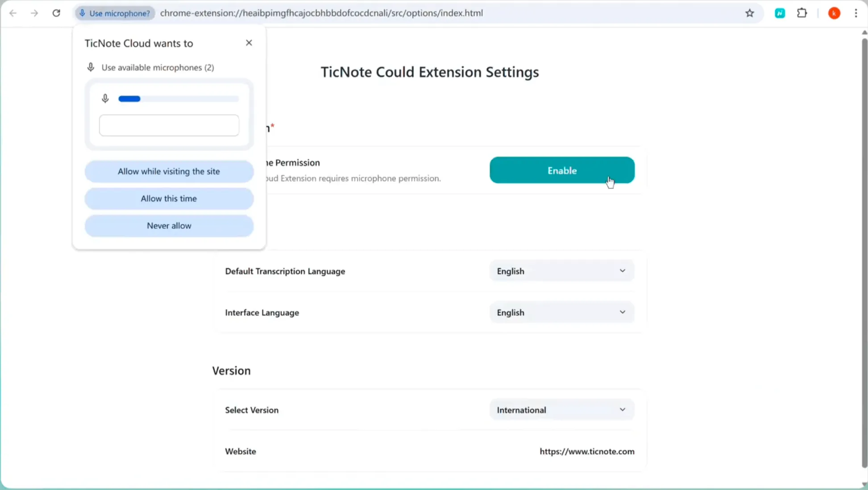Viewport: 868px width, 490px height.
Task: Choose Allow this time
Action: tap(169, 198)
